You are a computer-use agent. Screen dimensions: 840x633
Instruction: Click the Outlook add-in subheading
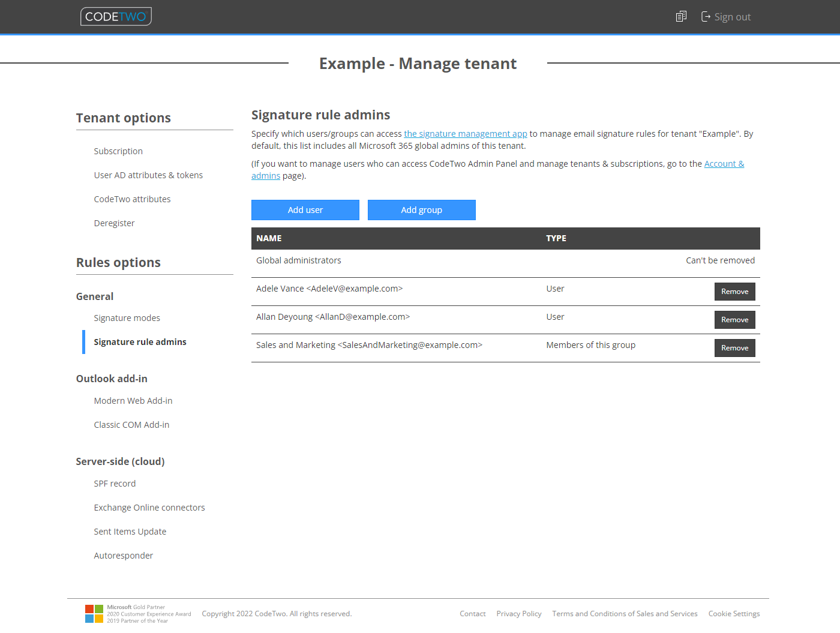[x=112, y=379]
